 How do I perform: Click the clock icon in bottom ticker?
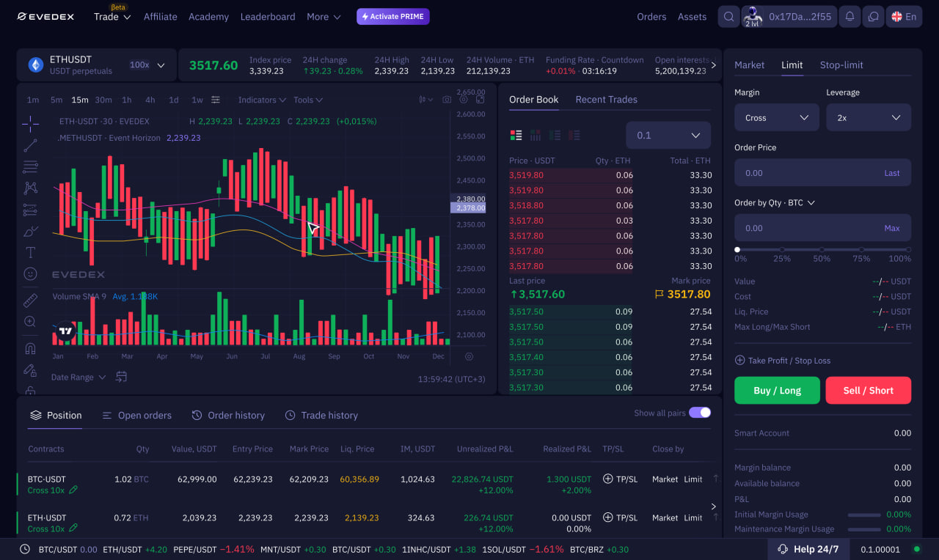(25, 549)
